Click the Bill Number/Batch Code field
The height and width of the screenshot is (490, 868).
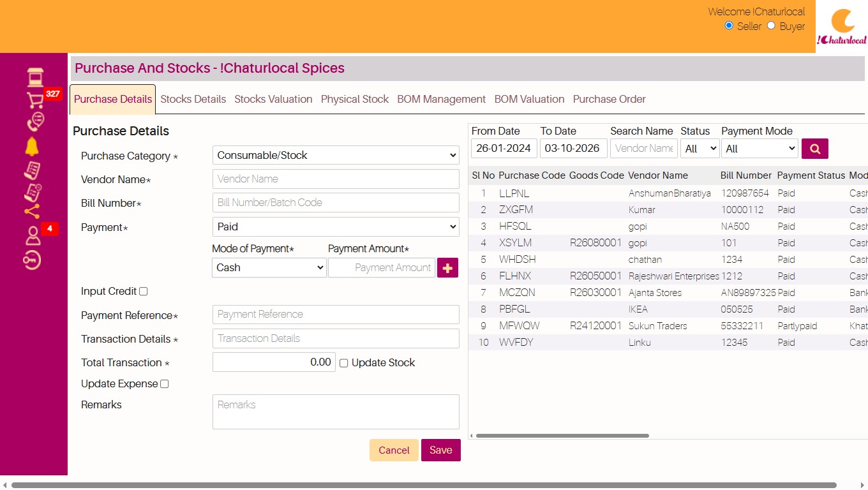click(336, 202)
